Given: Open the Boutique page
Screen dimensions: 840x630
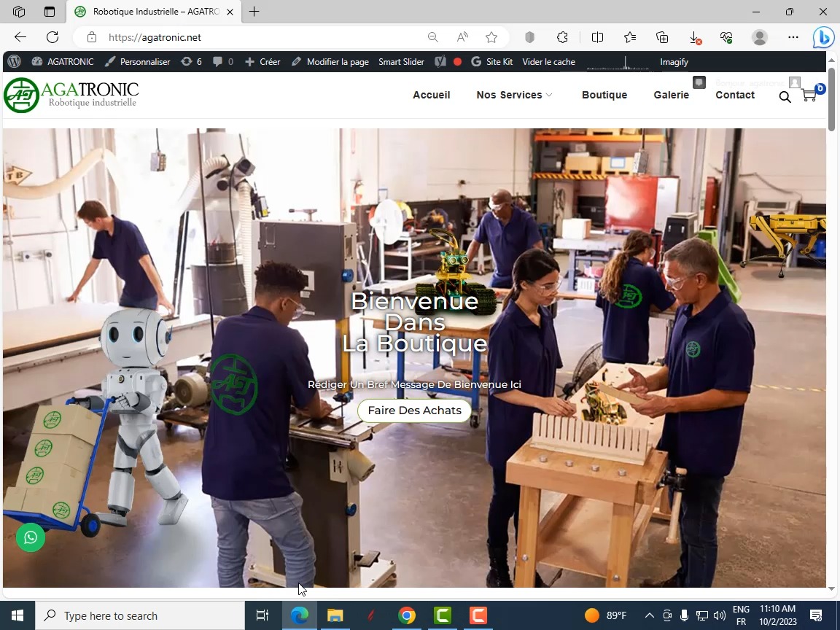Looking at the screenshot, I should [604, 95].
